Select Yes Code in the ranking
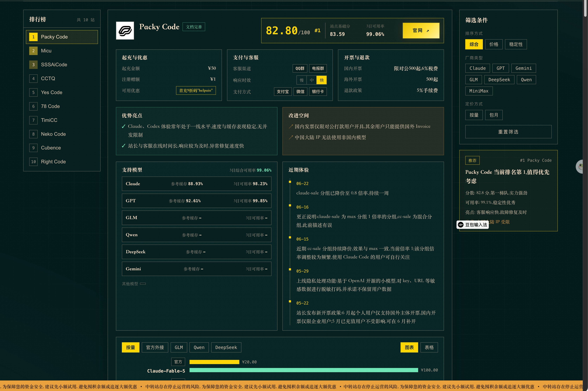 pos(62,92)
